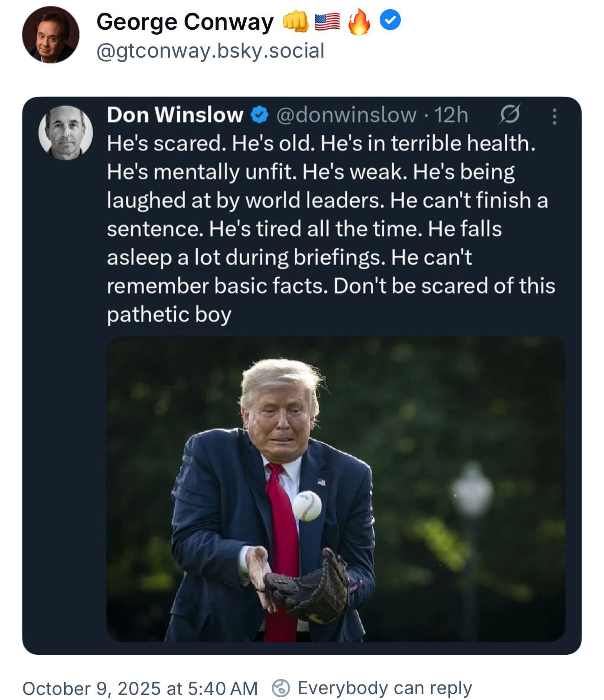Click the fire emoji beside the flag
This screenshot has width=604, height=700.
[359, 22]
